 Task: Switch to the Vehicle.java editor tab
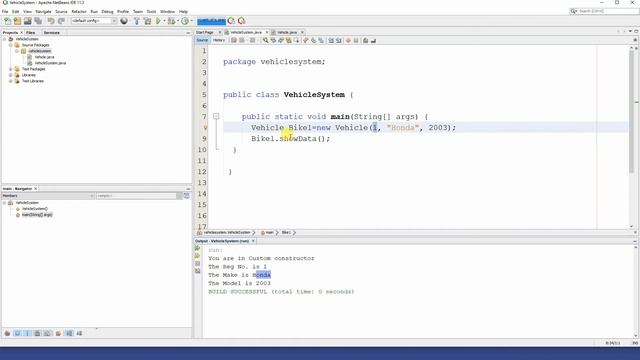coord(287,32)
